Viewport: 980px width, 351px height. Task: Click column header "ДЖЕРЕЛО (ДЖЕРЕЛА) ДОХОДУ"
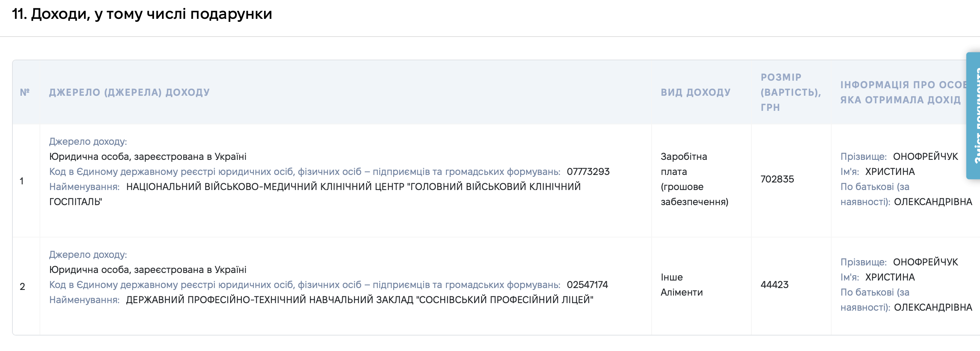point(129,92)
